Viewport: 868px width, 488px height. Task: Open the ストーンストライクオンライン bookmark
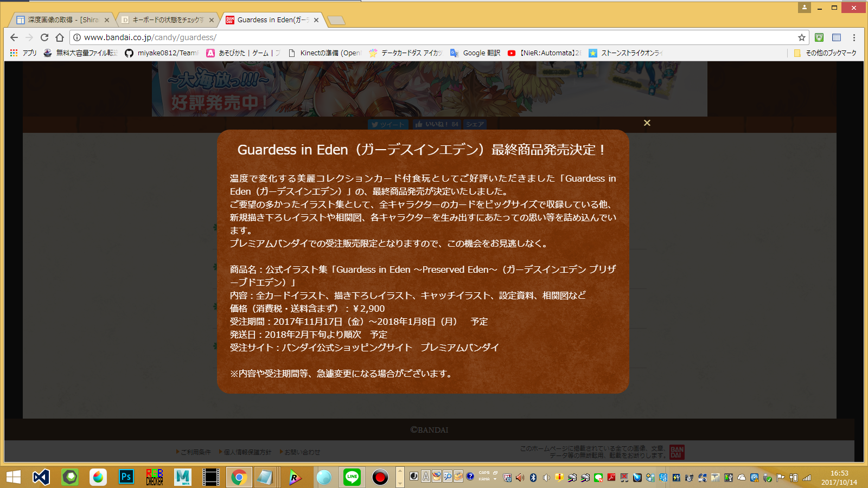pos(626,53)
